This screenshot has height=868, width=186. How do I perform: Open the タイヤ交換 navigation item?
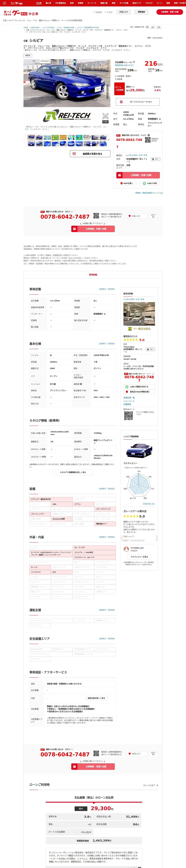(x=124, y=3)
